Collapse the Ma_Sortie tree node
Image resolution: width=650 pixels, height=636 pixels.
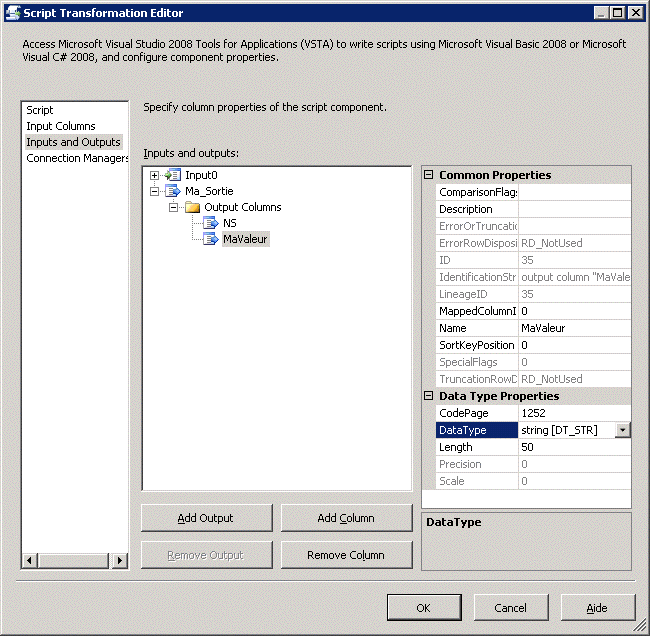pos(154,191)
